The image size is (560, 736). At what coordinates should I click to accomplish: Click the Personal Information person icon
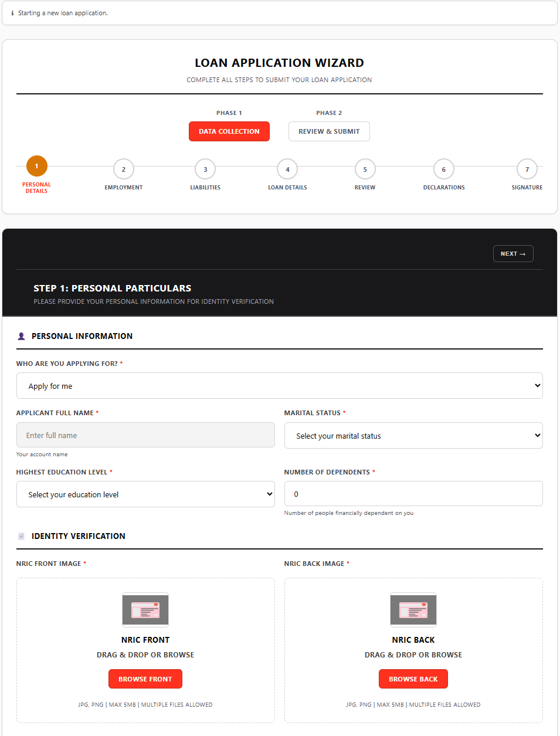coord(22,335)
